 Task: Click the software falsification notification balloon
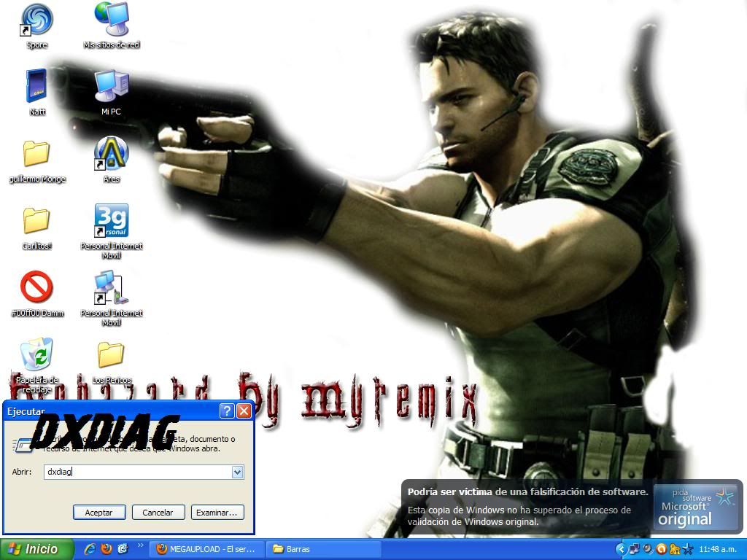click(572, 508)
